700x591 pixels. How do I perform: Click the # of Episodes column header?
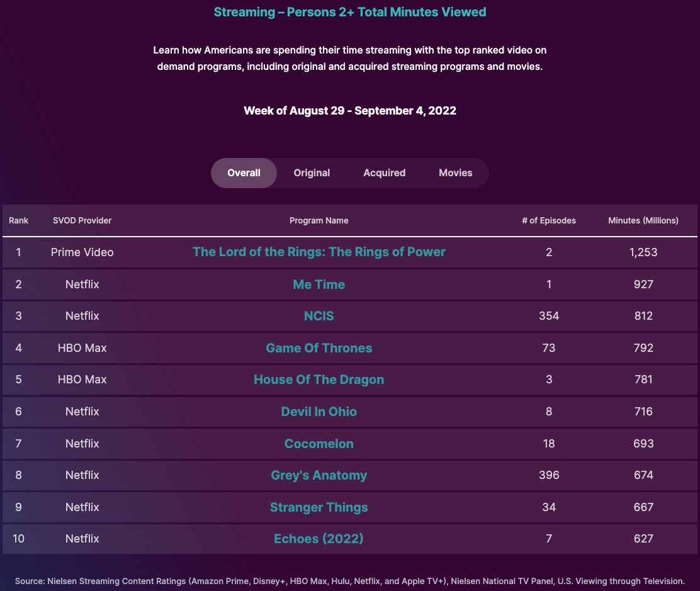(x=548, y=220)
